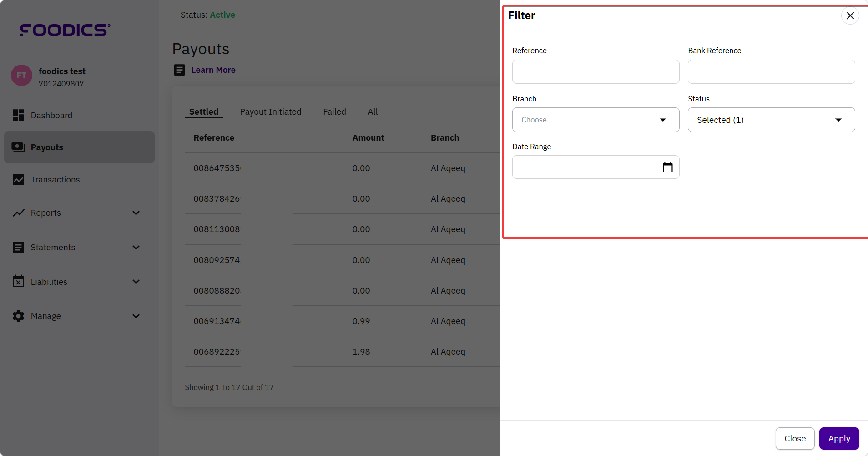Open the Branch Choose dropdown
868x456 pixels.
pos(595,120)
